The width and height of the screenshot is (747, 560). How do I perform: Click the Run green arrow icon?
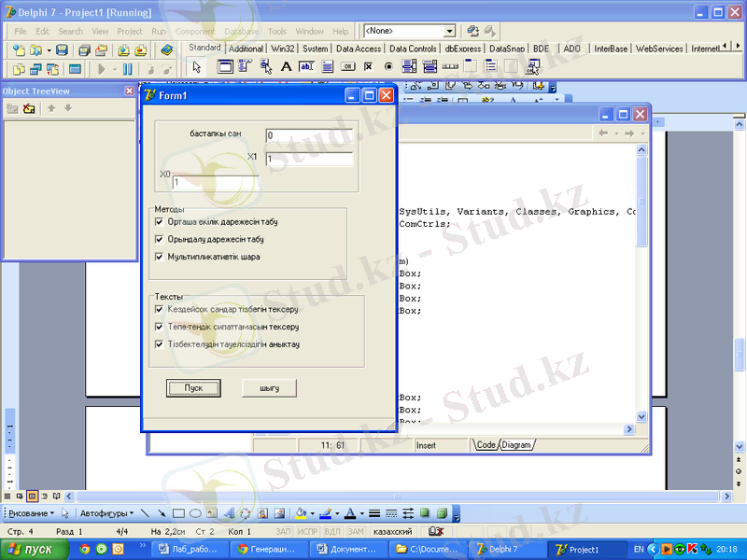click(x=101, y=69)
